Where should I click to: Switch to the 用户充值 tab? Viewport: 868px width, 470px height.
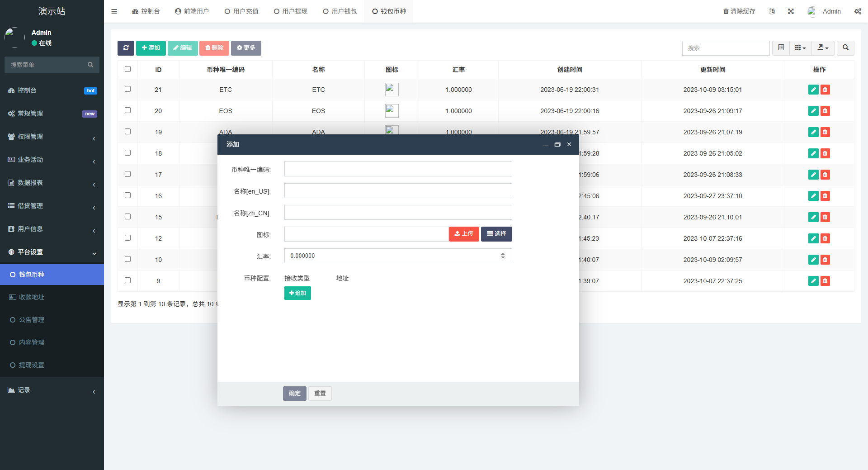click(x=241, y=11)
